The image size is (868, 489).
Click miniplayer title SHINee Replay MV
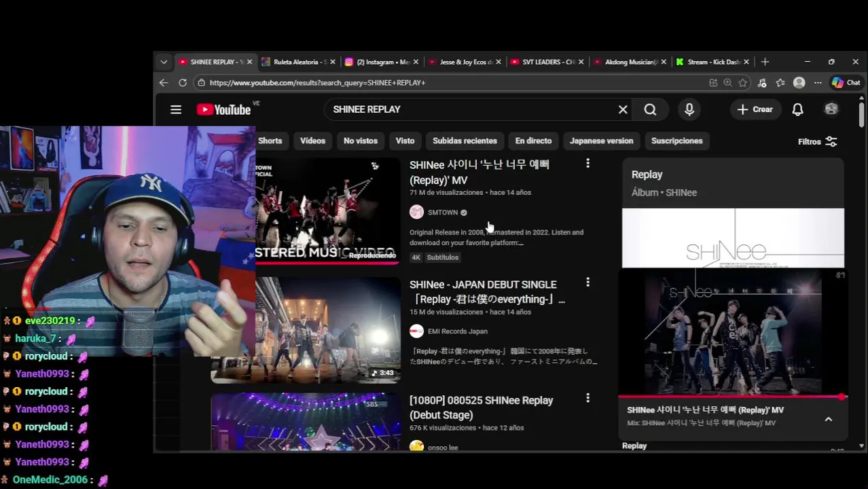705,410
